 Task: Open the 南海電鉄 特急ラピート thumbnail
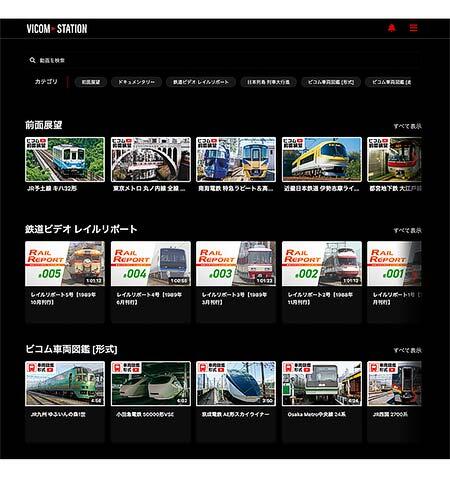point(236,159)
